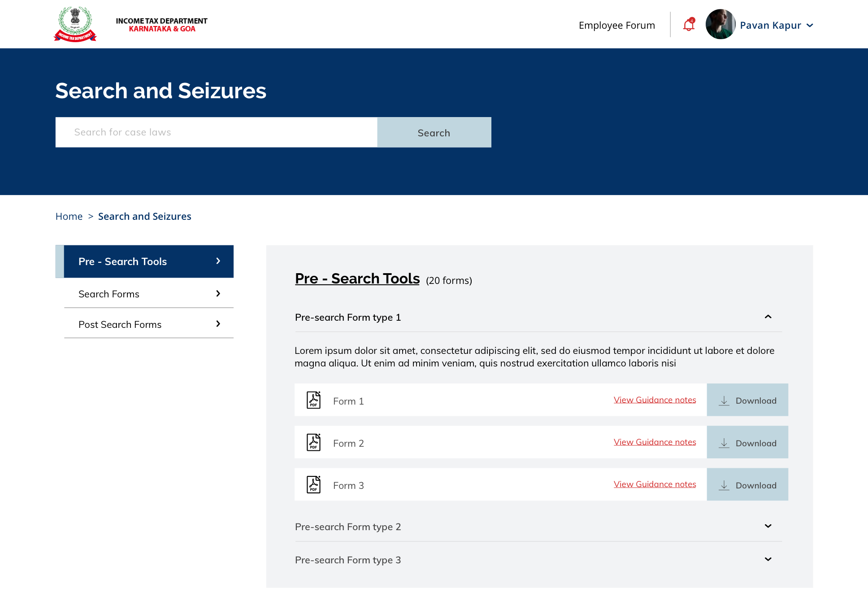This screenshot has height=610, width=868.
Task: Click the download arrow icon for Form 3
Action: pyautogui.click(x=724, y=485)
